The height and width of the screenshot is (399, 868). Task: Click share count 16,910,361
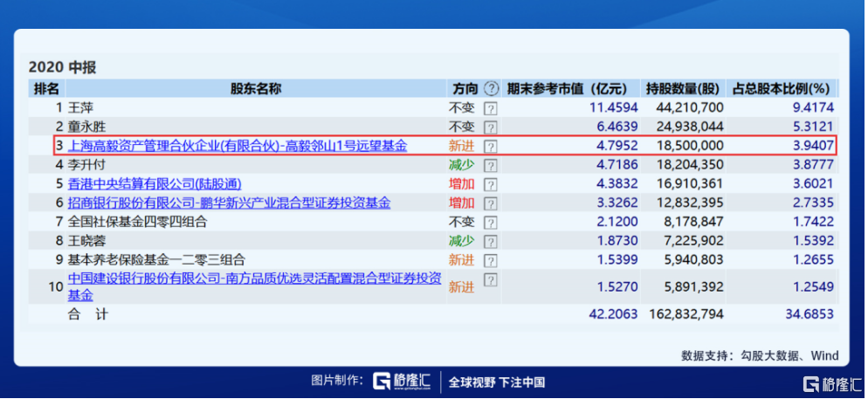click(x=690, y=184)
